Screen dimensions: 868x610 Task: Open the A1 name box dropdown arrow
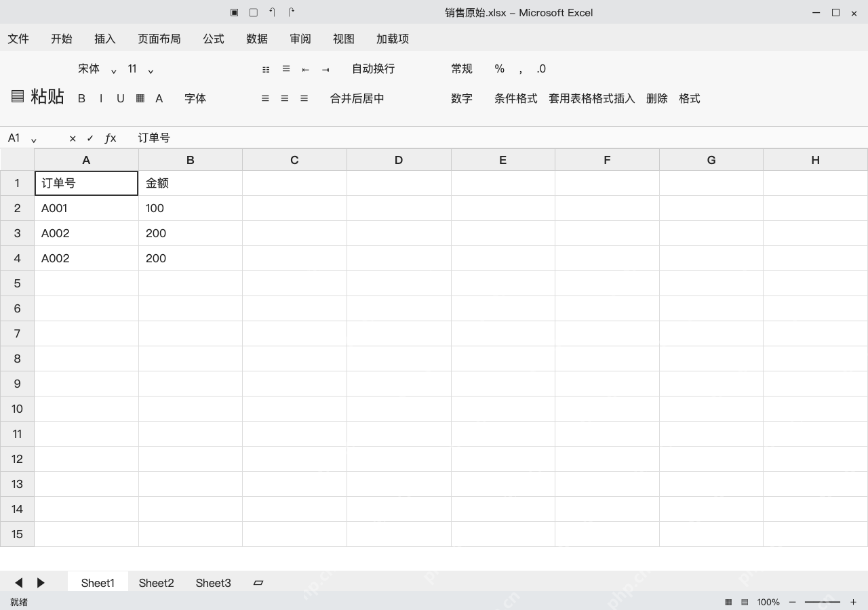[x=34, y=140]
